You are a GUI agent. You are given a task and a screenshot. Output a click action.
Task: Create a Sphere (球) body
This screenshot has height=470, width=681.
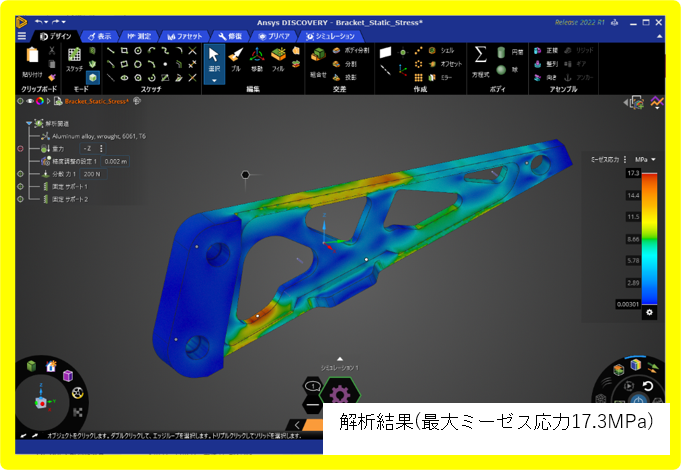click(x=507, y=70)
